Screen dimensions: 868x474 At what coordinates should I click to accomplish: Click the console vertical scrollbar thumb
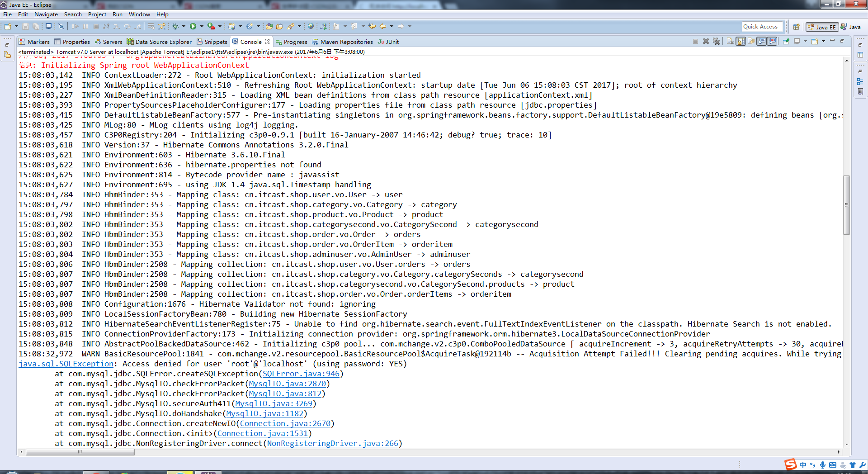[846, 205]
